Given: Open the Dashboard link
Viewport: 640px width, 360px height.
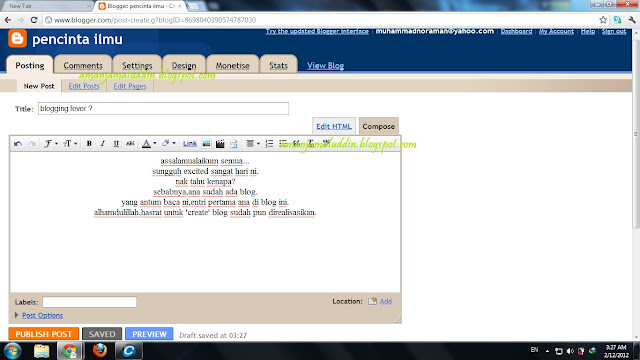Looking at the screenshot, I should coord(516,31).
